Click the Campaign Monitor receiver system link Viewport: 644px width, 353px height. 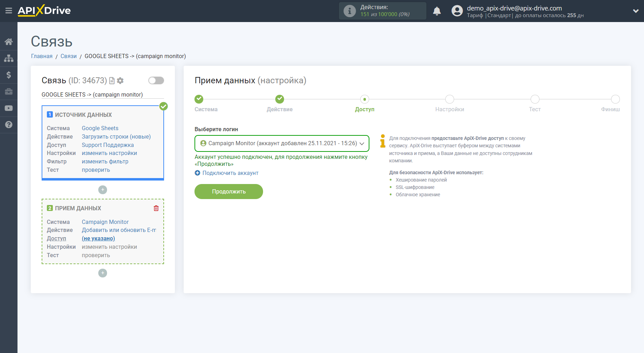point(105,222)
